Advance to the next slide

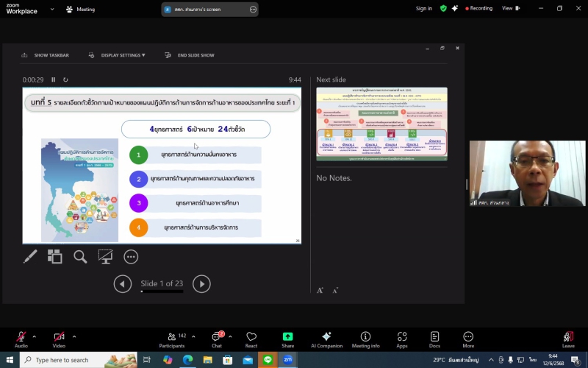pos(201,284)
